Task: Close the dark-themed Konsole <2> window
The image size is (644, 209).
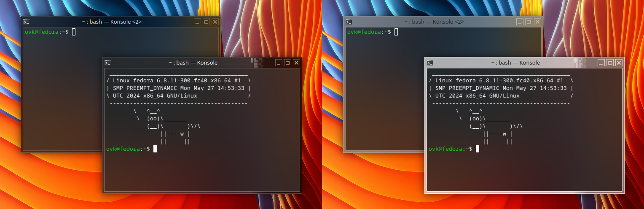Action: point(215,22)
